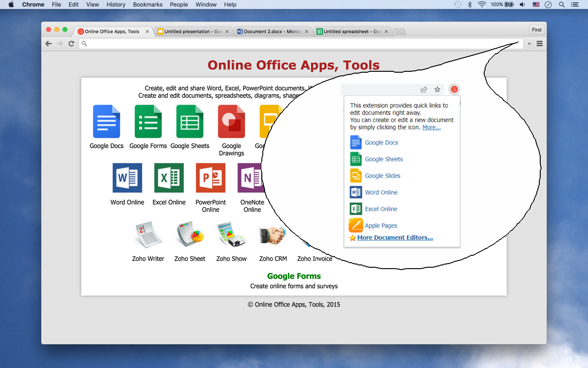Open the Chrome hamburger menu icon
This screenshot has width=588, height=368.
click(540, 44)
